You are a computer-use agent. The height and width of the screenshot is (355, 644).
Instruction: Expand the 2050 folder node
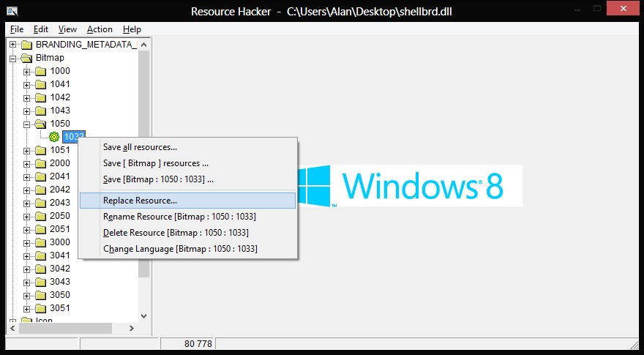tap(26, 217)
